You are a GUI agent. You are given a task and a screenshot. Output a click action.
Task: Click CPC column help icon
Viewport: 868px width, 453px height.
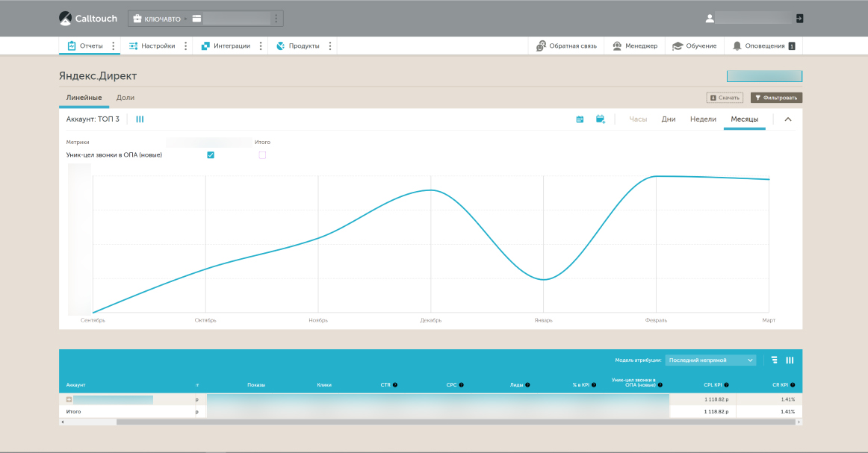(x=462, y=385)
